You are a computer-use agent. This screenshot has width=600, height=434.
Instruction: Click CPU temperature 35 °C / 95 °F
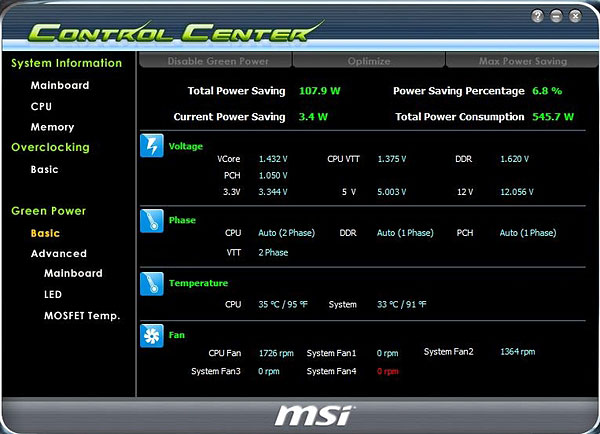coord(283,304)
